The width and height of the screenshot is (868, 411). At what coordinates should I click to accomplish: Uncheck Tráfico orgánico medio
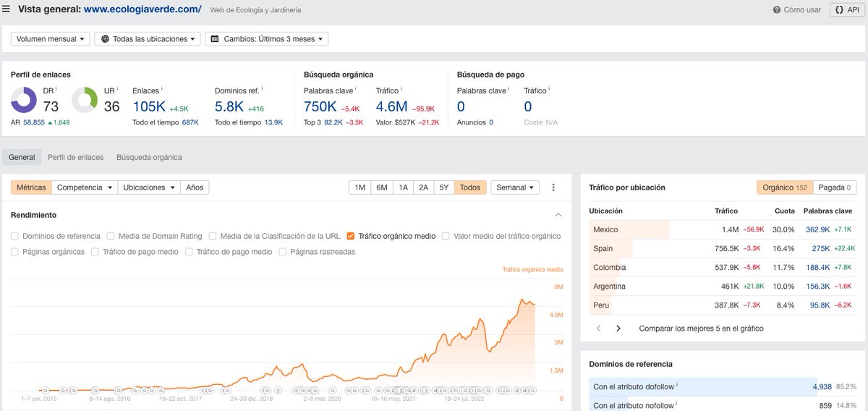(351, 236)
